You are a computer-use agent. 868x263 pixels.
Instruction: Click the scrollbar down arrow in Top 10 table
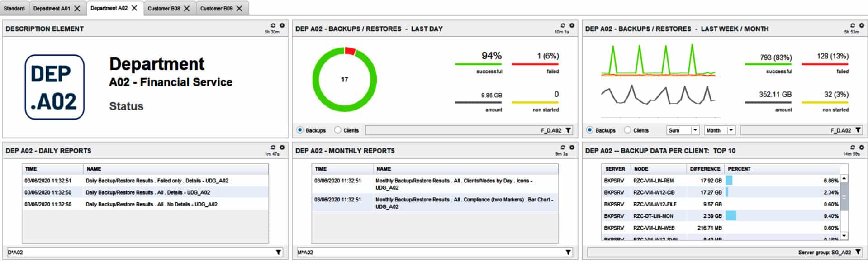(x=844, y=236)
